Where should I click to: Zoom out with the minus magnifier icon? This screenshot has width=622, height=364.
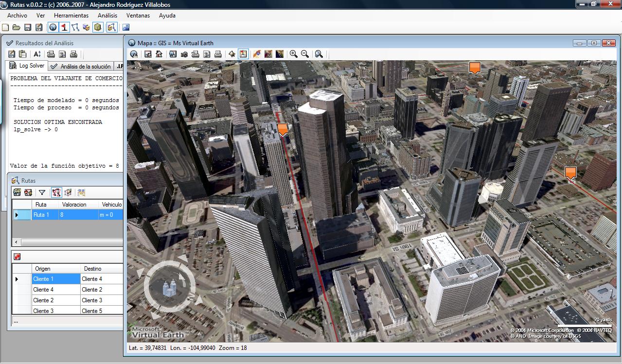[x=305, y=54]
